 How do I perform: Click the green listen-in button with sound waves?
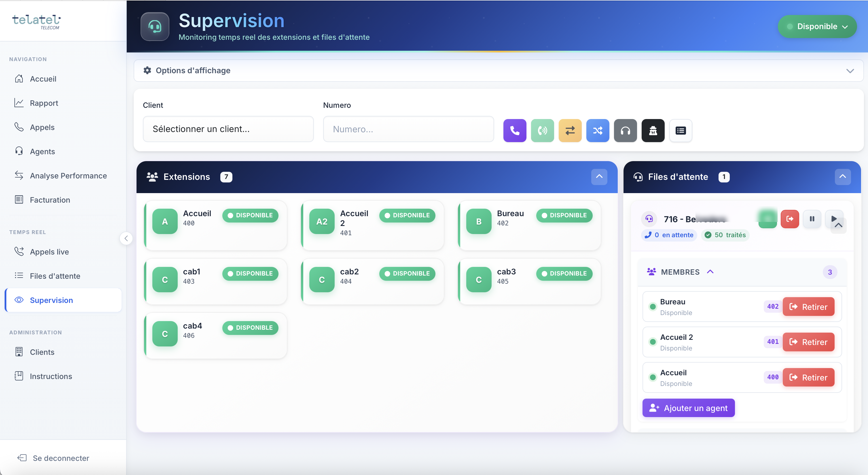pos(542,131)
